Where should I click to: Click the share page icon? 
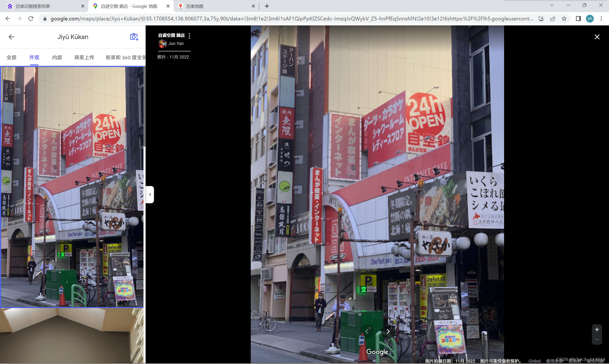coord(553,19)
